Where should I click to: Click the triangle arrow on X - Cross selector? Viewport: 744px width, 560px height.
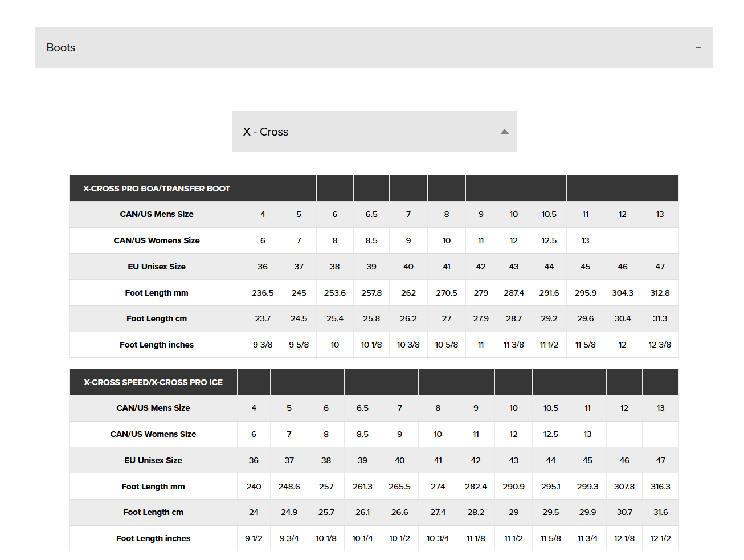[x=504, y=132]
